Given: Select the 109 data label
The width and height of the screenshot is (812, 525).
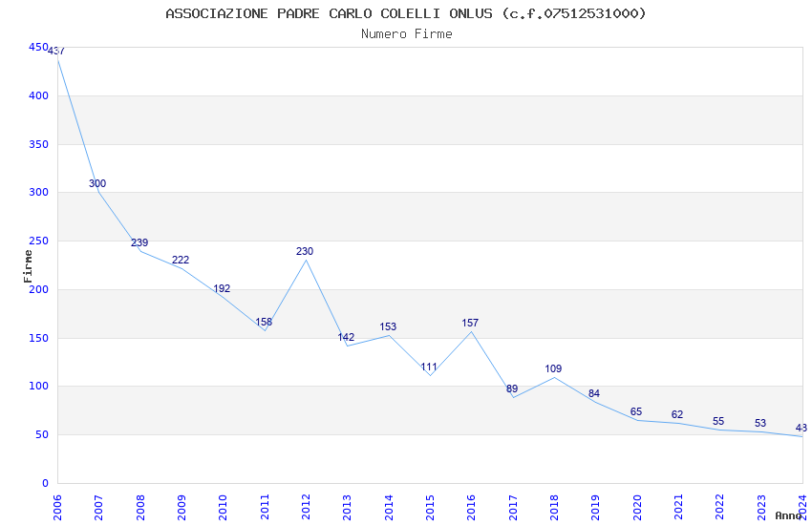Looking at the screenshot, I should [x=553, y=368].
